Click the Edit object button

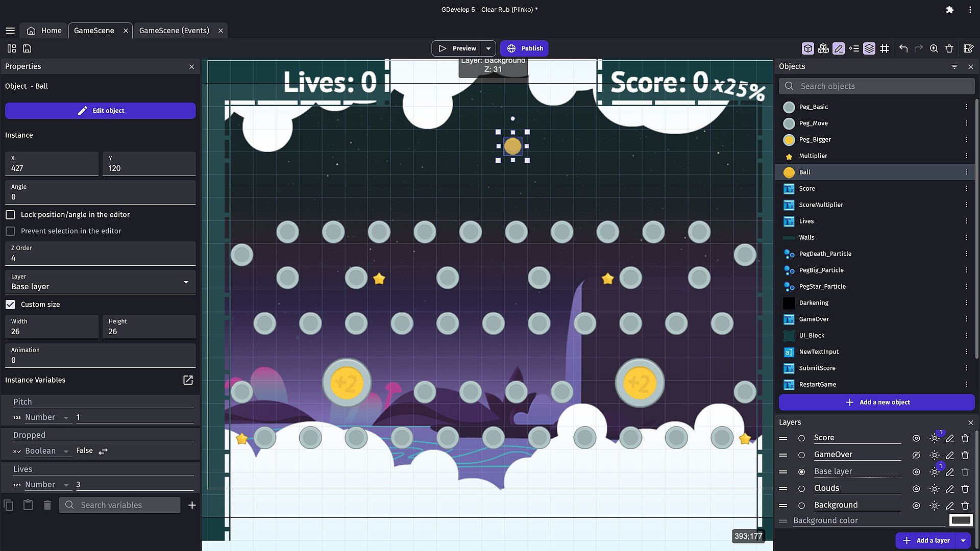pyautogui.click(x=101, y=111)
